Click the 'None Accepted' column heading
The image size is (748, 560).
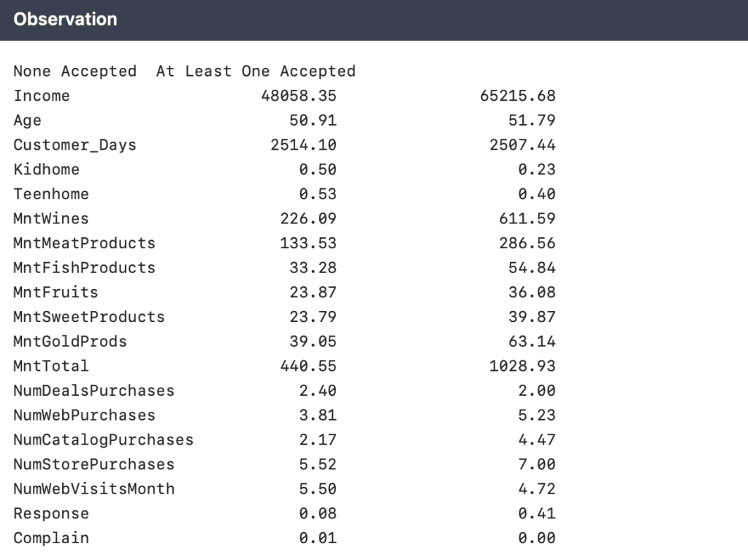(75, 71)
